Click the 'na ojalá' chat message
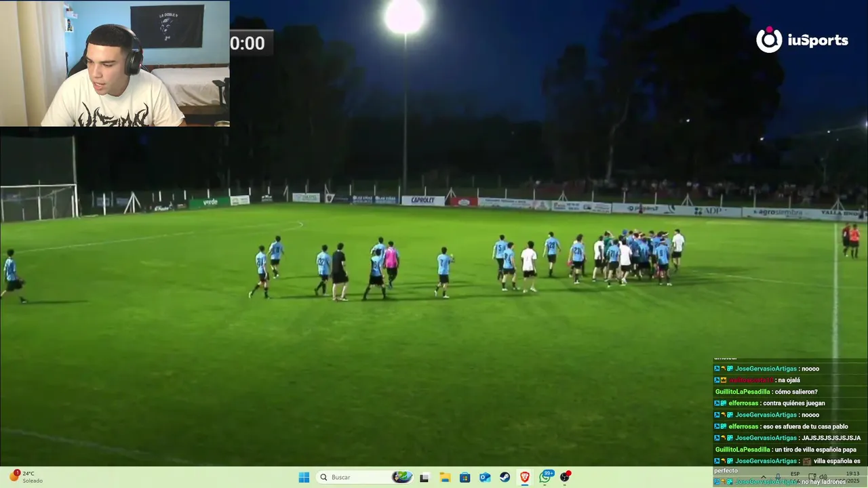The height and width of the screenshot is (488, 868). click(789, 380)
